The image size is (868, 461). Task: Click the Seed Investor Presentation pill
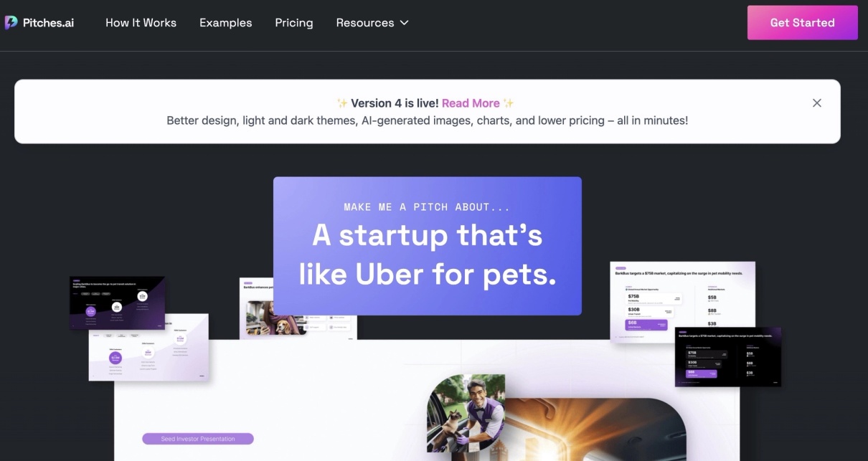(198, 439)
